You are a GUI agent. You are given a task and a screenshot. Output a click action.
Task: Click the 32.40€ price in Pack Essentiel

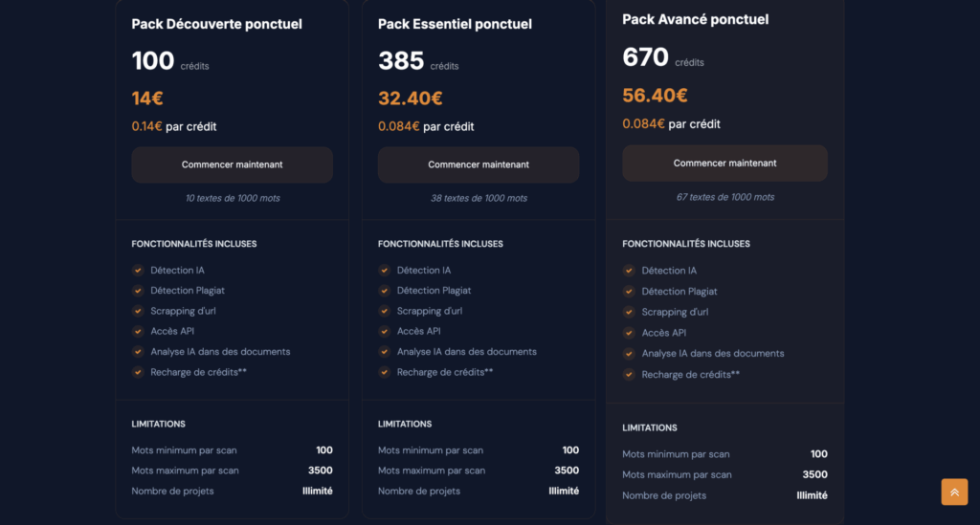coord(410,98)
